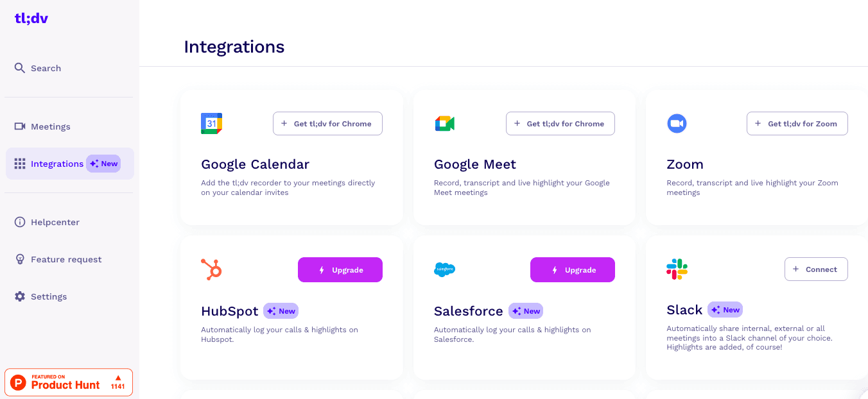The height and width of the screenshot is (399, 868).
Task: Click the Google Calendar icon
Action: (211, 123)
